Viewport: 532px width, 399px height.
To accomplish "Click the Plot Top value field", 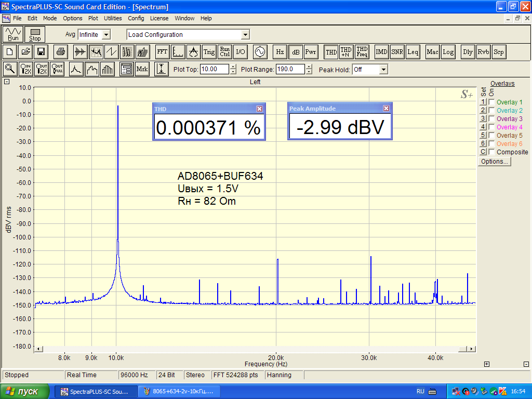I will point(214,69).
